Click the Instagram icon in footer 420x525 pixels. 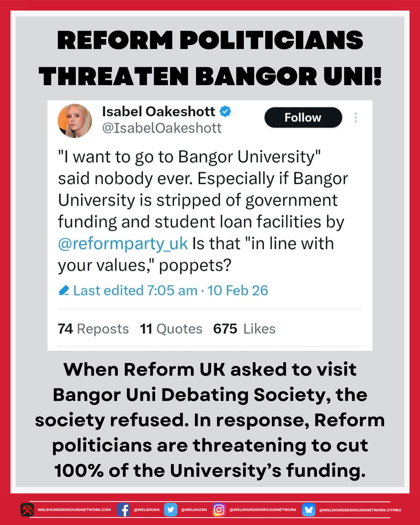219,509
